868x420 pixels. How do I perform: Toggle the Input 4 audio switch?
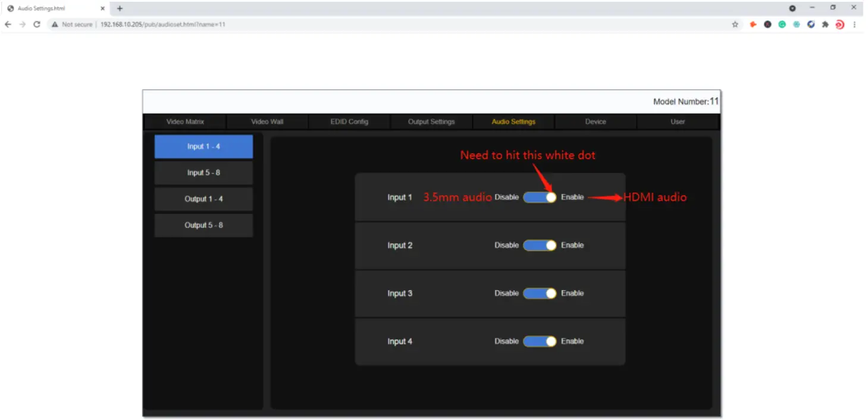(x=540, y=341)
